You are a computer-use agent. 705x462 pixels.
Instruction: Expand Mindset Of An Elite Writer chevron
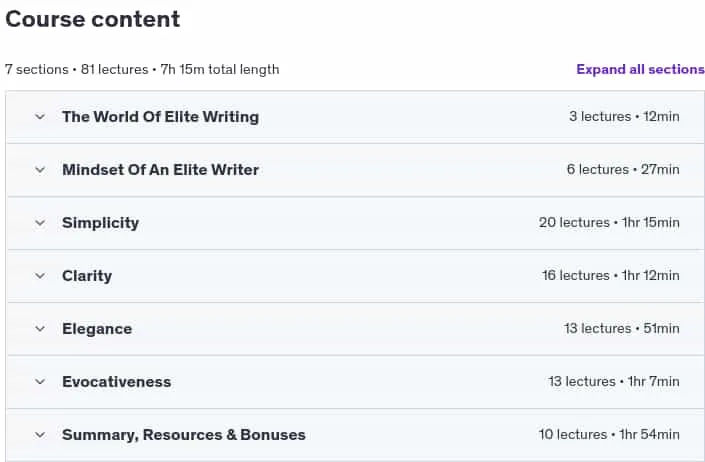point(40,170)
